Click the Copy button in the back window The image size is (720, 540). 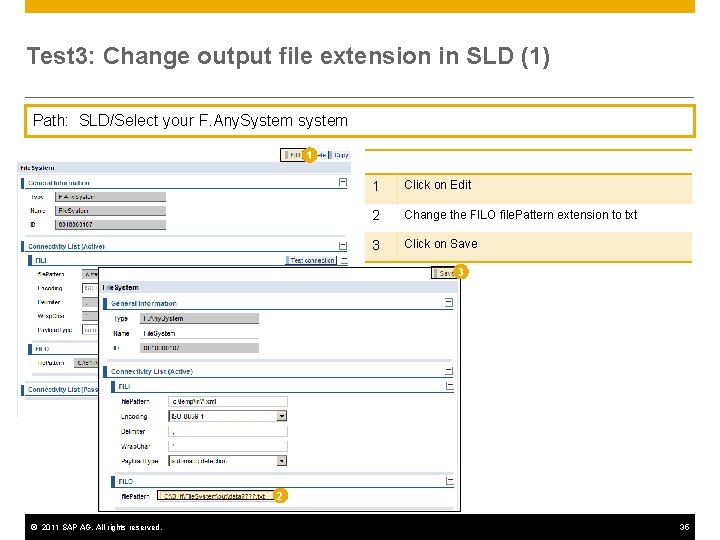pyautogui.click(x=341, y=155)
